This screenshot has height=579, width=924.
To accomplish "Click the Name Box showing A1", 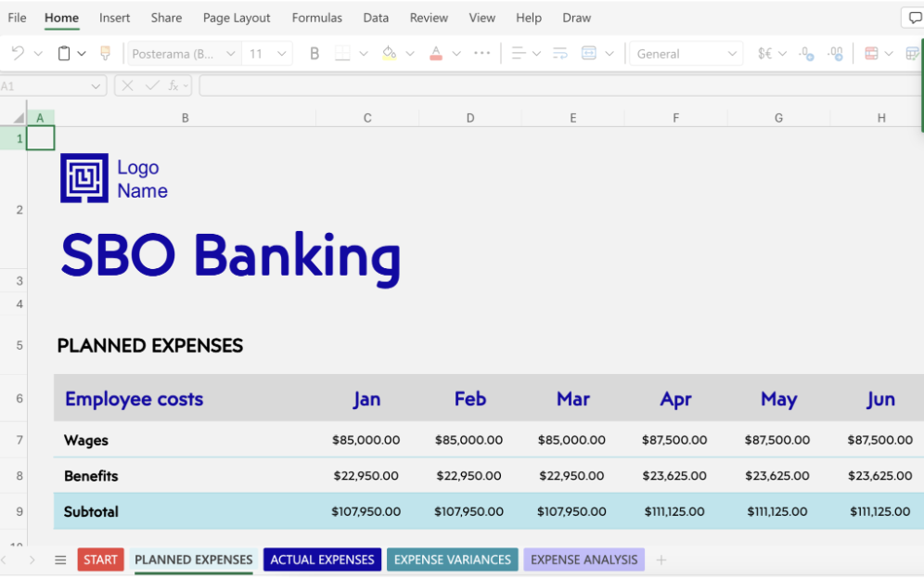I will coord(45,86).
